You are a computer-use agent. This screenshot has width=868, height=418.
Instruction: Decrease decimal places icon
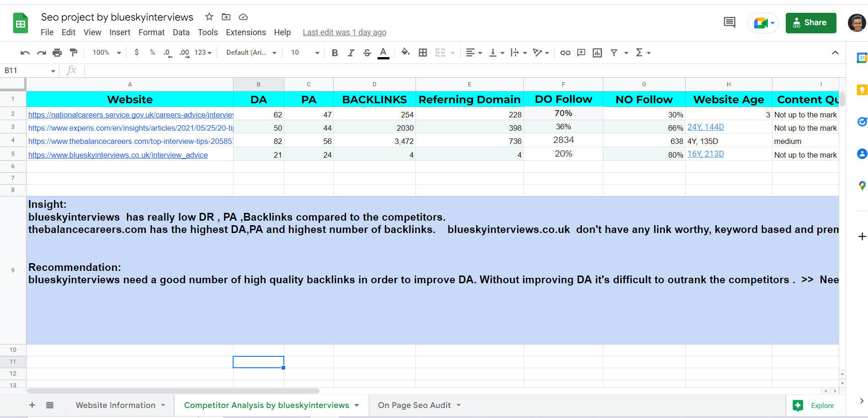click(168, 53)
